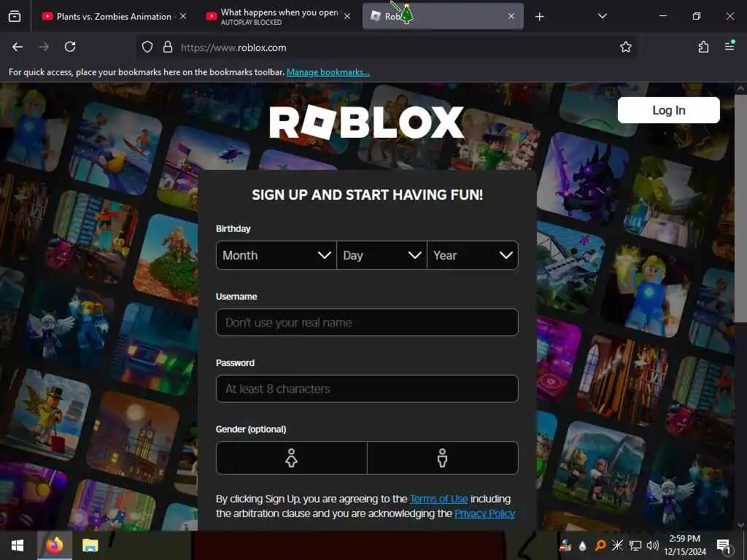Image resolution: width=747 pixels, height=560 pixels.
Task: Bookmark this page with the star
Action: pos(625,47)
